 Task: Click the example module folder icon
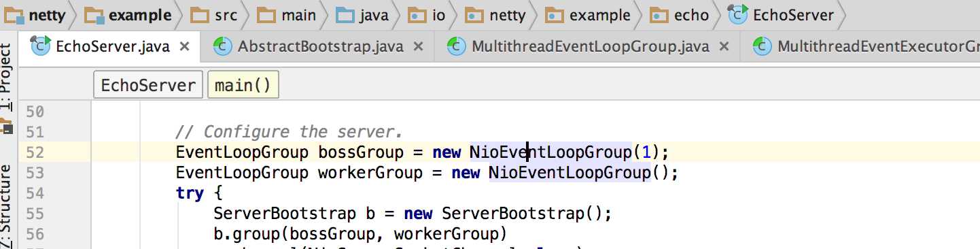(94, 15)
